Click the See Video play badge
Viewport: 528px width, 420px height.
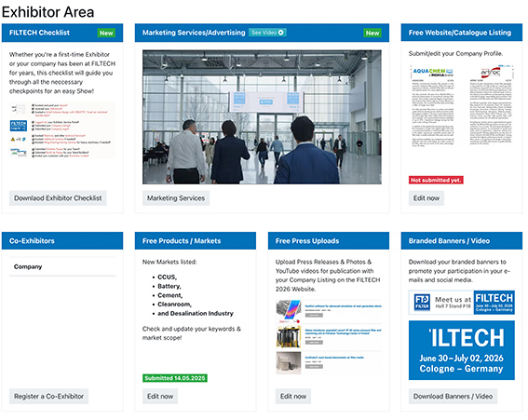pos(267,33)
